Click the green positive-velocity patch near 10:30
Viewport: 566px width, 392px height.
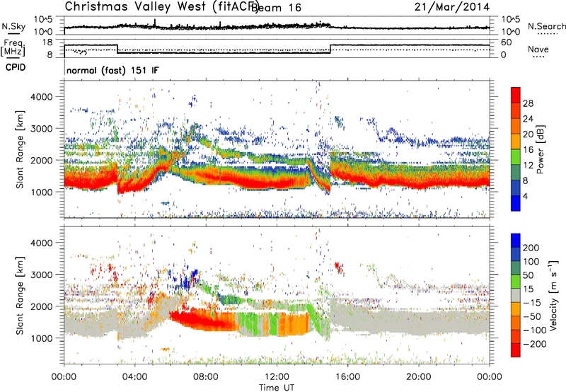pos(251,323)
